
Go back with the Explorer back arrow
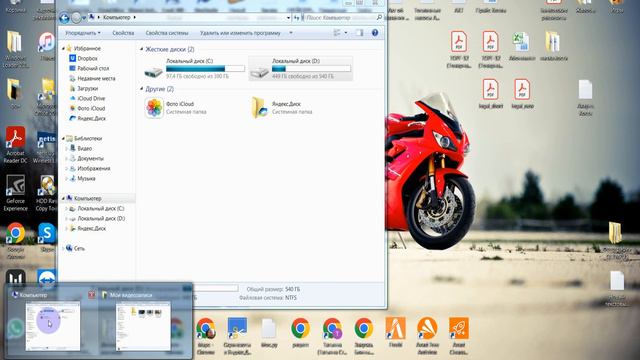(64, 18)
